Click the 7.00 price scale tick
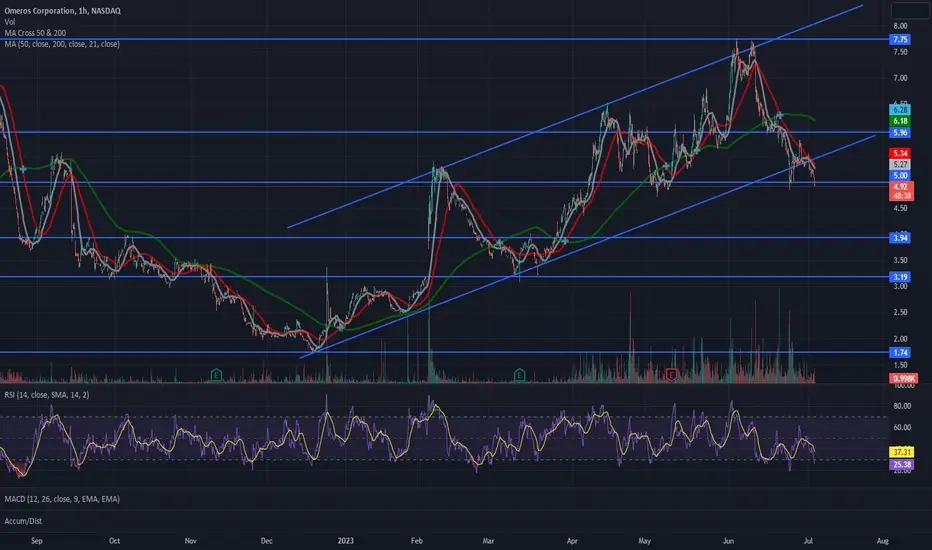This screenshot has height=550, width=932. click(900, 78)
